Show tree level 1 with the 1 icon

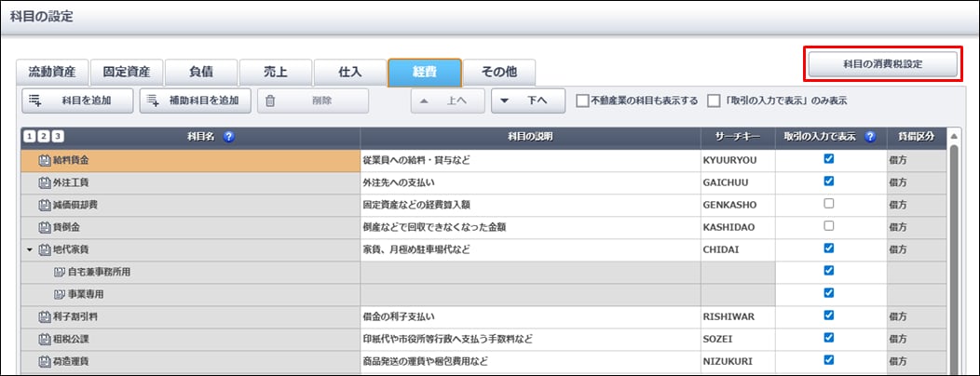point(30,138)
